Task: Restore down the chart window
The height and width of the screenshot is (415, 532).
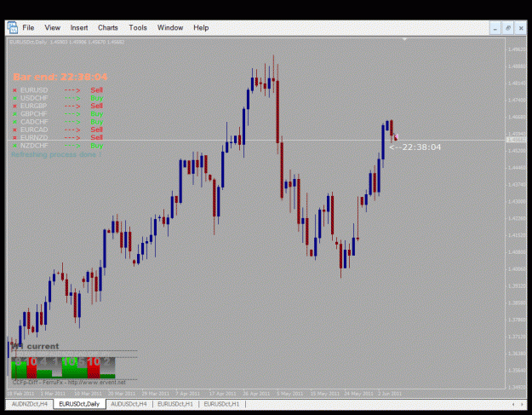Action: click(508, 28)
